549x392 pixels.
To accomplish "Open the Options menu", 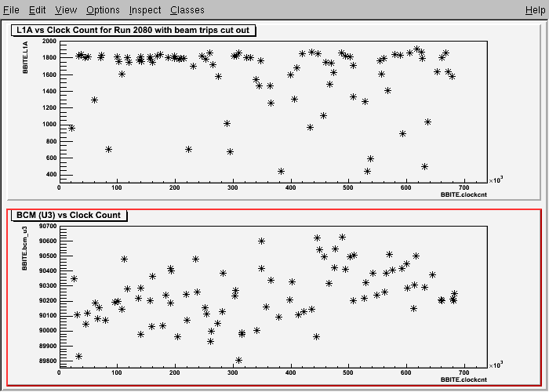I will [103, 10].
